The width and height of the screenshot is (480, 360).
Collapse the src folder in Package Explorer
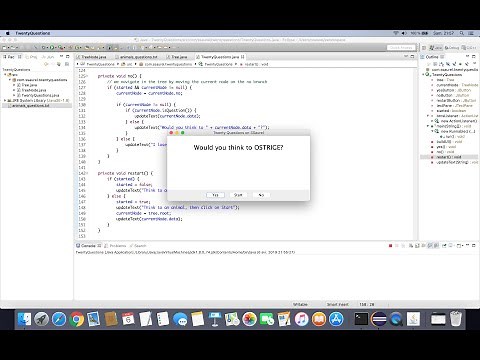click(x=5, y=75)
